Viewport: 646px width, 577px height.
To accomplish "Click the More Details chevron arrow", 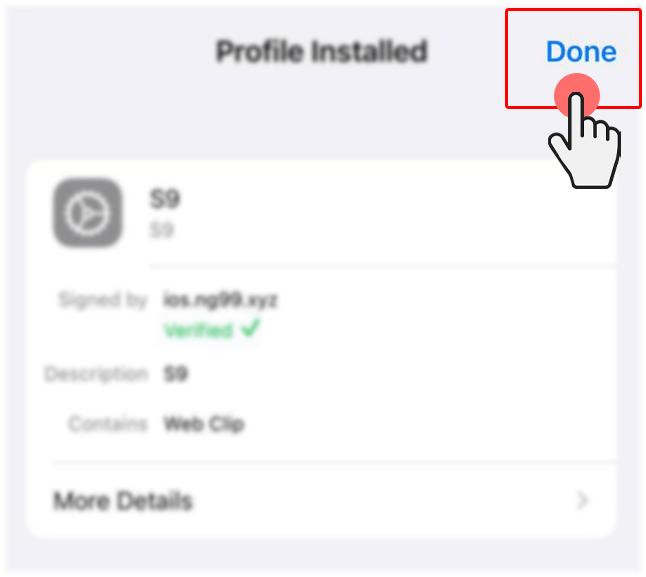I will click(583, 500).
